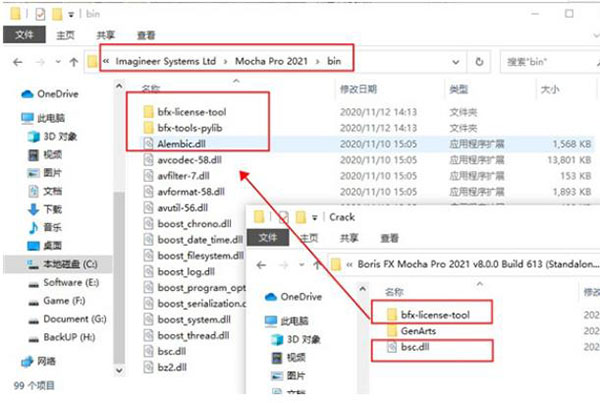Select boost_log.dll file

click(179, 272)
